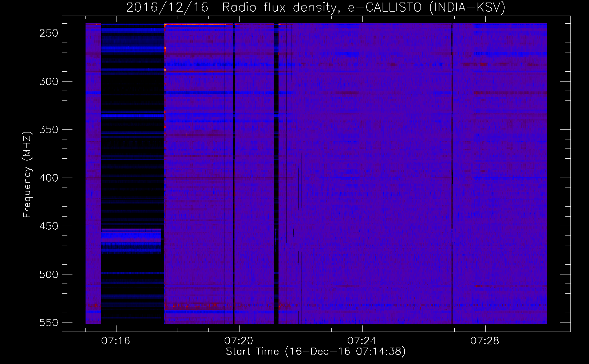Select the 300 frequency tick label
589x364 pixels.
(x=49, y=82)
